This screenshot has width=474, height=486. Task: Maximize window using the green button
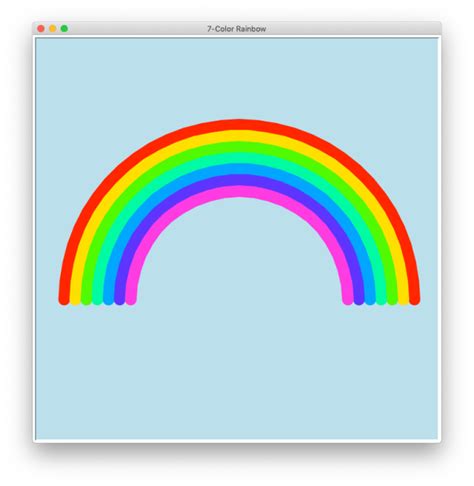pyautogui.click(x=64, y=29)
